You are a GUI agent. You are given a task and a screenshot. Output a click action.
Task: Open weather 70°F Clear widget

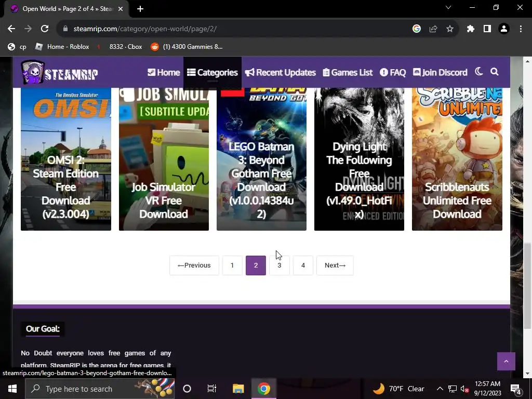[x=398, y=389]
